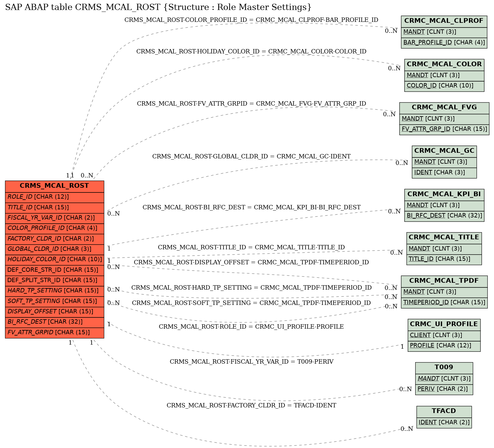Click MANDT field in CRMC_MCAL_CLPROF

pos(444,32)
